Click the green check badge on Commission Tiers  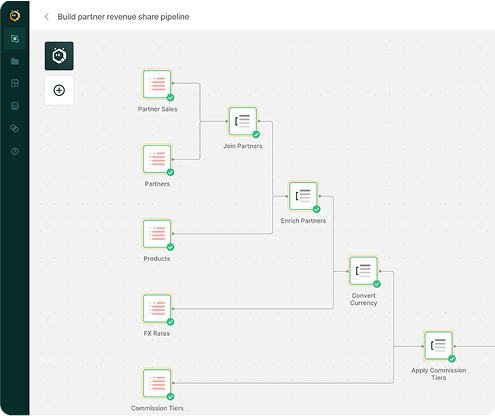pyautogui.click(x=170, y=397)
